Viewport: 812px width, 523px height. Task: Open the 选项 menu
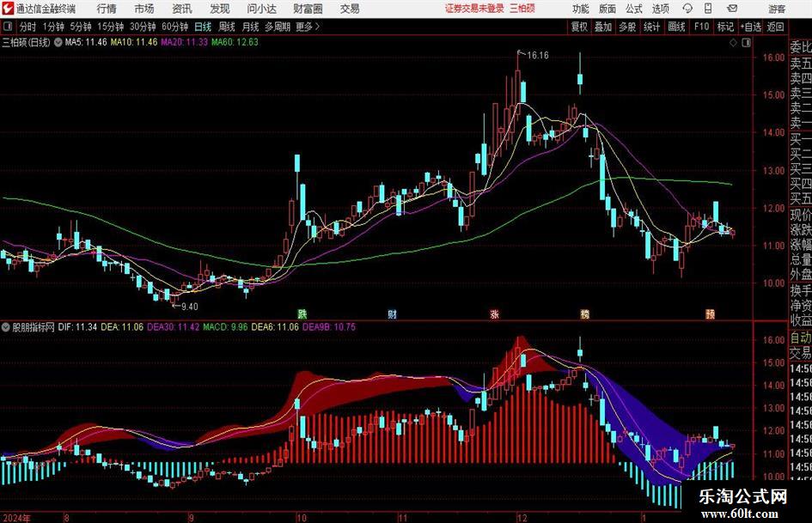pos(660,9)
